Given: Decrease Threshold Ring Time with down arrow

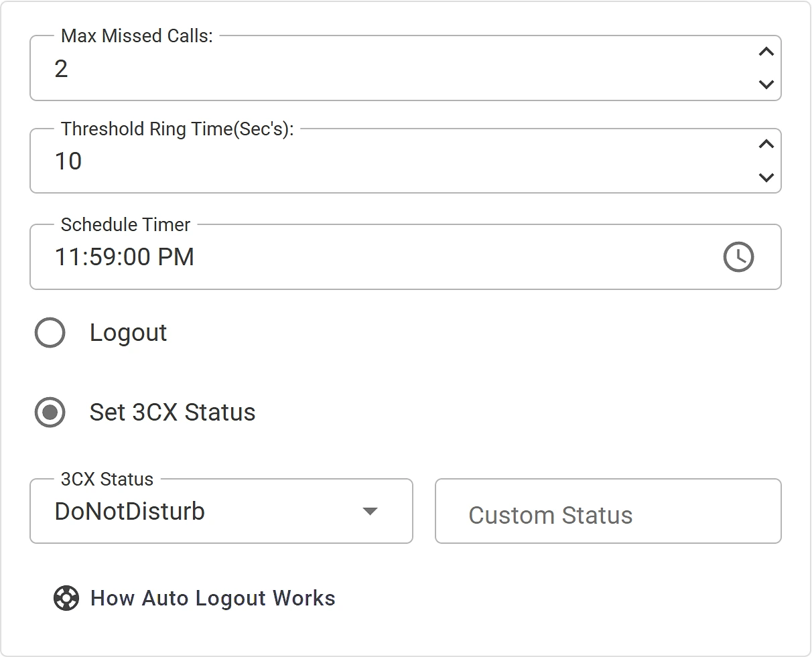Looking at the screenshot, I should [x=766, y=177].
